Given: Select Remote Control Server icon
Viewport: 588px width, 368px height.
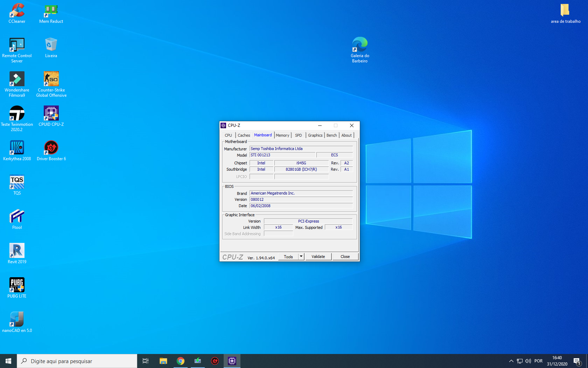Looking at the screenshot, I should point(17,50).
